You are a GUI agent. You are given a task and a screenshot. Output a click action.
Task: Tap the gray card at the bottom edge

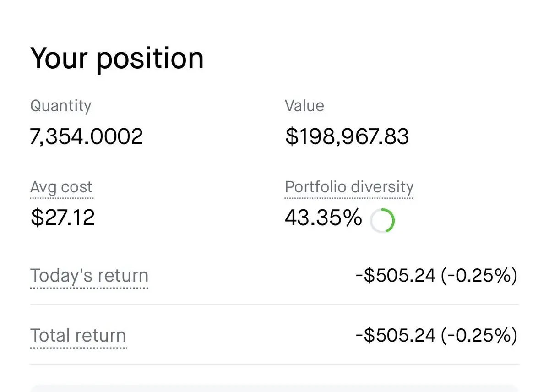(x=274, y=388)
